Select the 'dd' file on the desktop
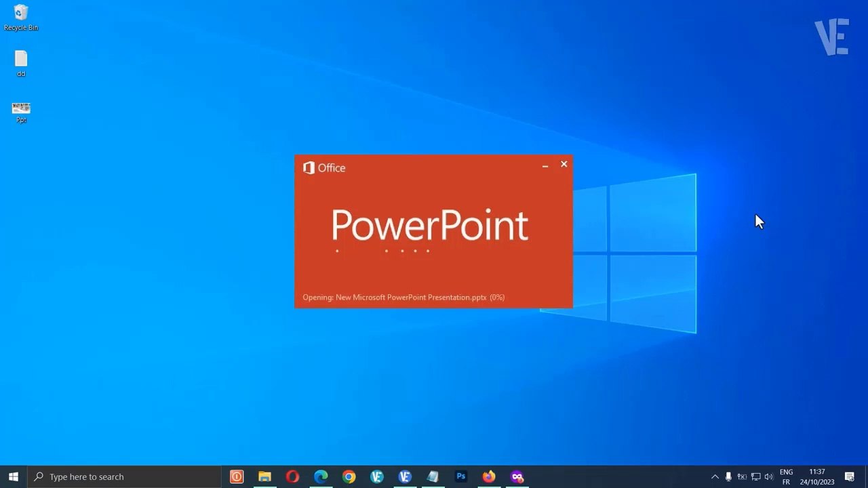This screenshot has height=488, width=868. tap(21, 64)
